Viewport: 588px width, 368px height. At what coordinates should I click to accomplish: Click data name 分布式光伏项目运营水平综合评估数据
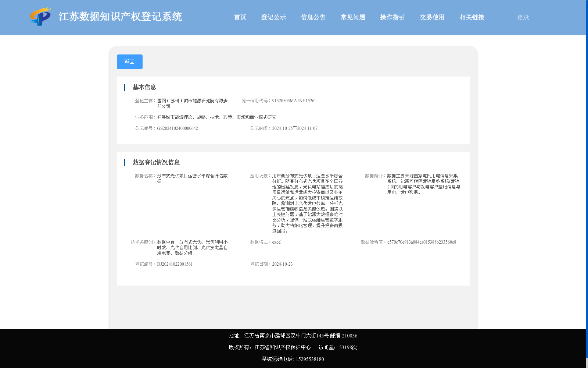pyautogui.click(x=193, y=178)
